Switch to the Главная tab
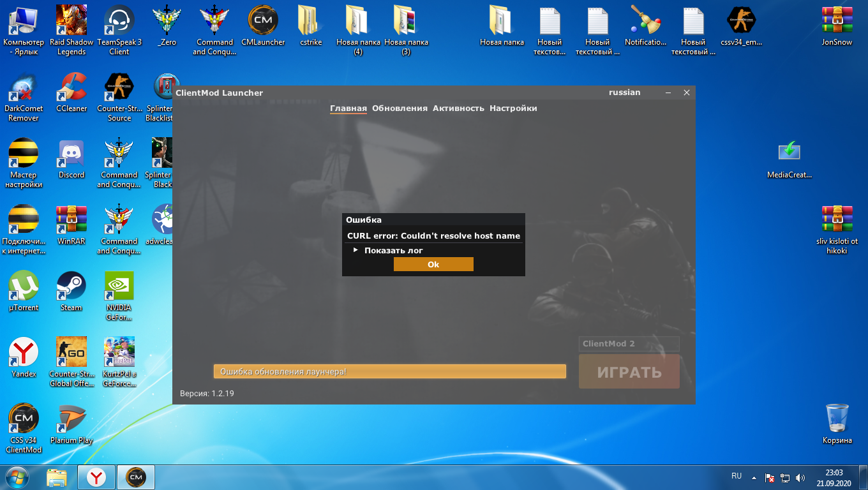Viewport: 868px width, 490px height. 348,108
